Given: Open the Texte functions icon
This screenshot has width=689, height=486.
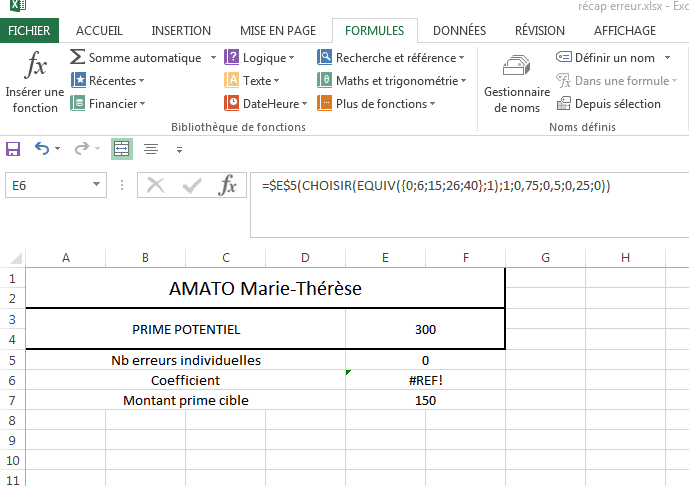Looking at the screenshot, I should coord(232,80).
